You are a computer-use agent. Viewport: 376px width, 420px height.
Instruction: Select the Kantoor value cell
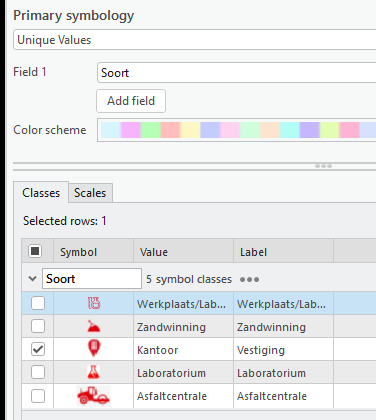(183, 350)
